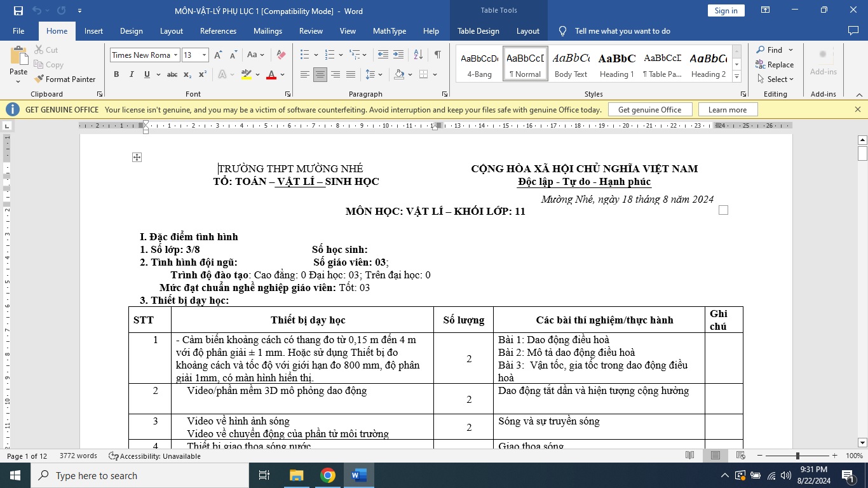This screenshot has width=868, height=488.
Task: Clear all formatting with eraser icon
Action: [x=281, y=55]
